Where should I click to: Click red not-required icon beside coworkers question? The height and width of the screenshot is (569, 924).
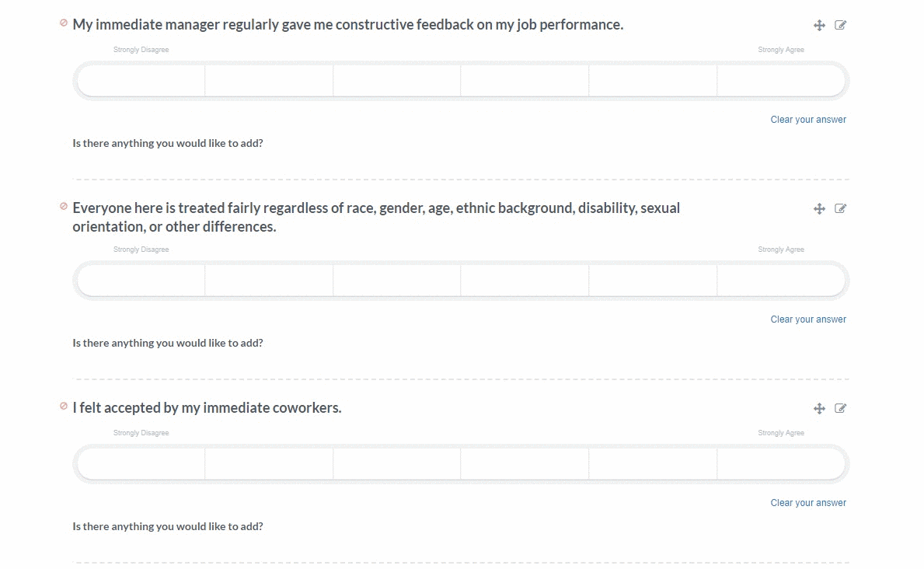[x=64, y=407]
